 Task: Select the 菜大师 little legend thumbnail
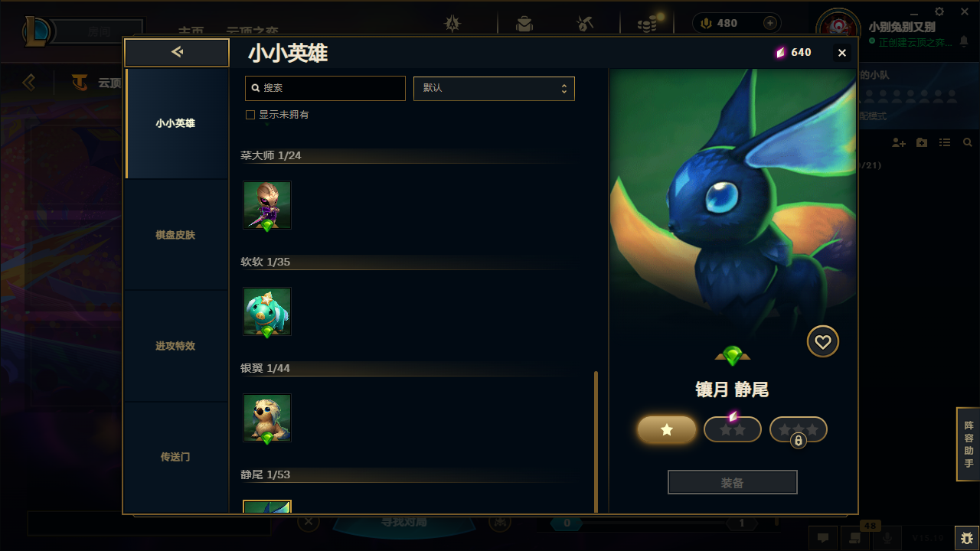pos(267,205)
